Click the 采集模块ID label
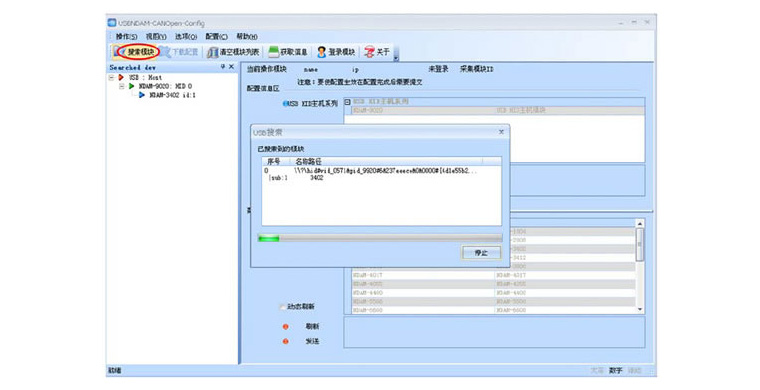This screenshot has width=760, height=390. 476,69
